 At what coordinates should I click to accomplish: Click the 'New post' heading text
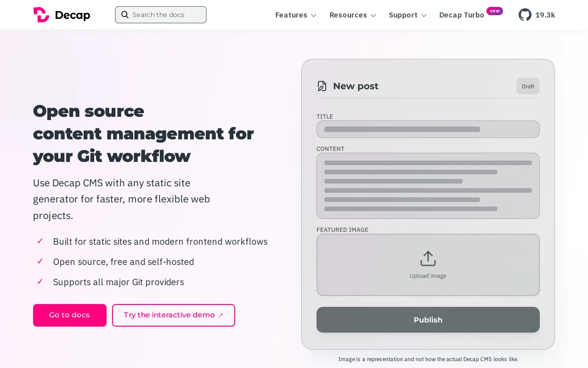coord(356,86)
